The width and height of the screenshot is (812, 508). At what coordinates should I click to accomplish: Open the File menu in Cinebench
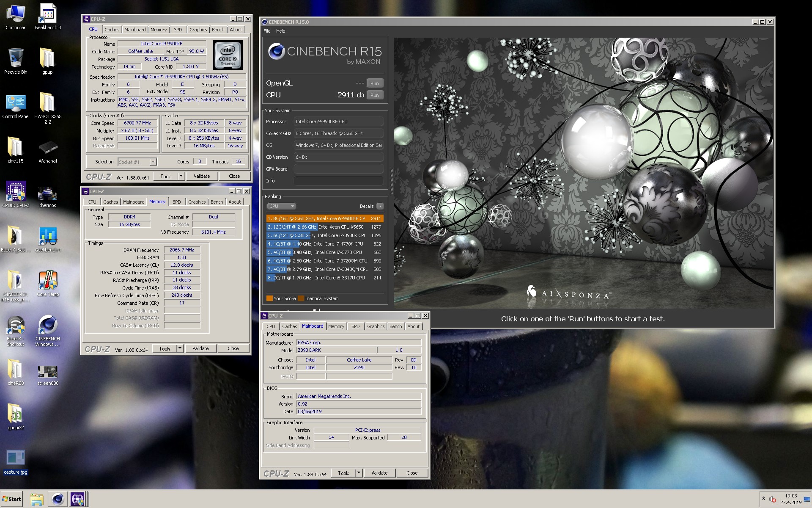tap(267, 31)
